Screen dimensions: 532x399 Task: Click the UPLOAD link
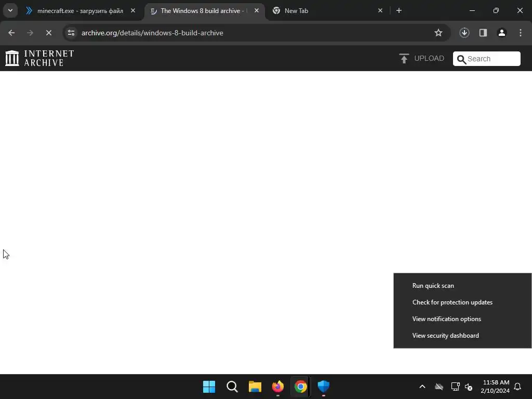(429, 58)
